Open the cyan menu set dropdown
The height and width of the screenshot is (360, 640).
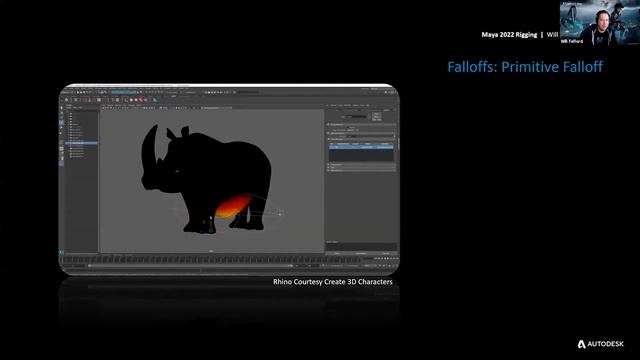tap(124, 92)
